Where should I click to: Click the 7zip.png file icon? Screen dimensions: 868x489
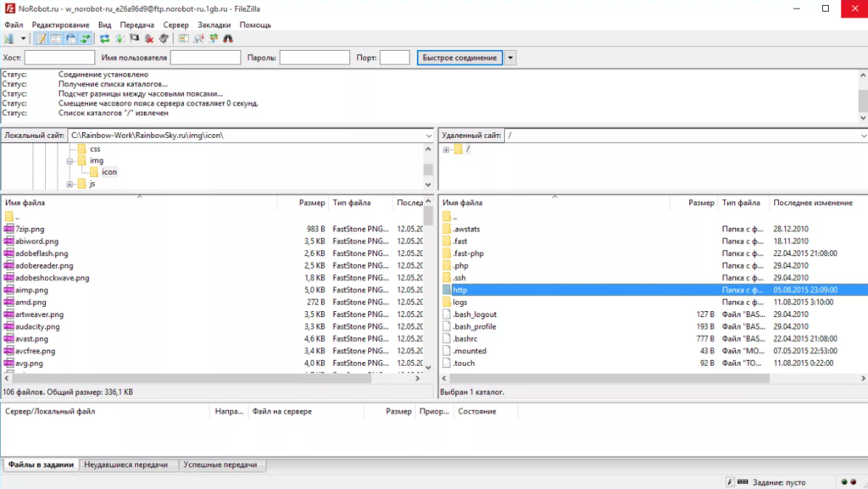(8, 229)
